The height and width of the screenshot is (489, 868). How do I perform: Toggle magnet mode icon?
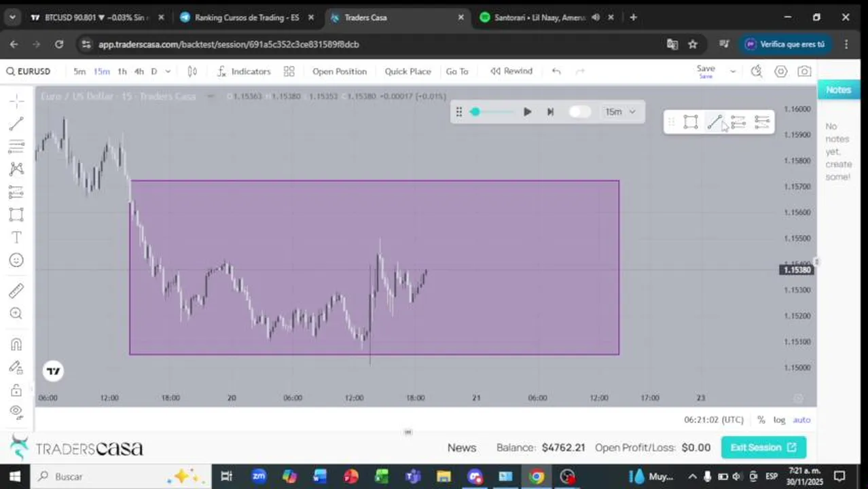click(x=17, y=344)
